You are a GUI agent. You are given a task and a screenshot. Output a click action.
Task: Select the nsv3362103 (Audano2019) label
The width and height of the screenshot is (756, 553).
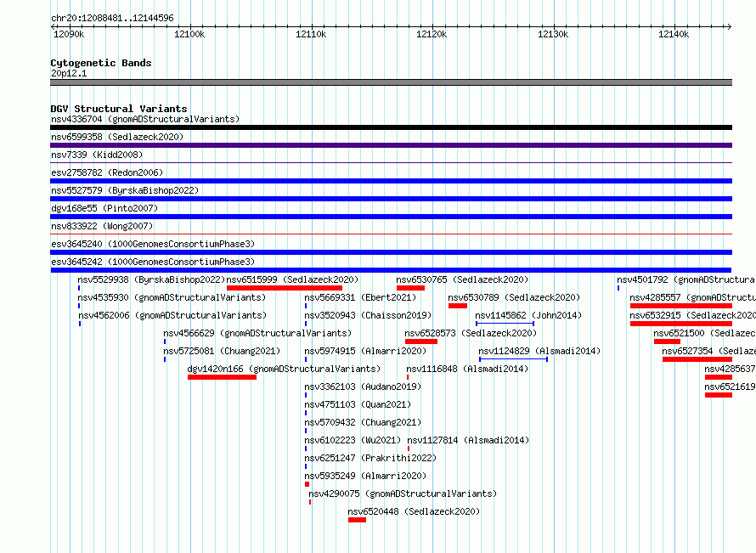click(x=363, y=387)
